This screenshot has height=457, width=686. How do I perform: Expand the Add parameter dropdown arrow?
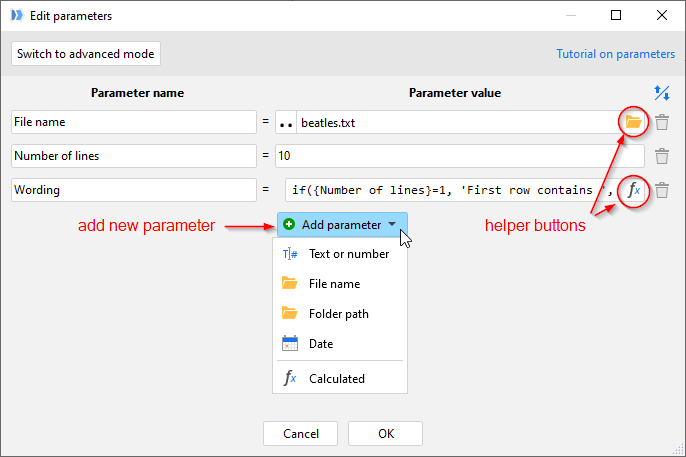click(392, 224)
